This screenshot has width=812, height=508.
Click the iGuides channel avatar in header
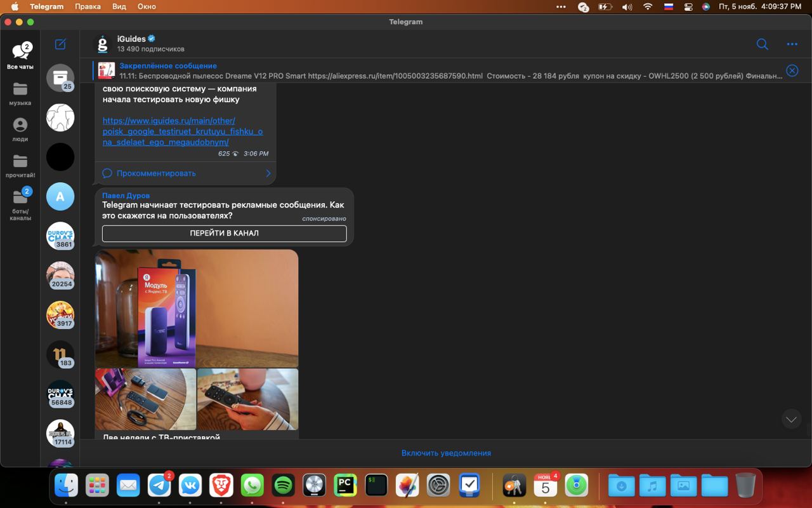[103, 44]
